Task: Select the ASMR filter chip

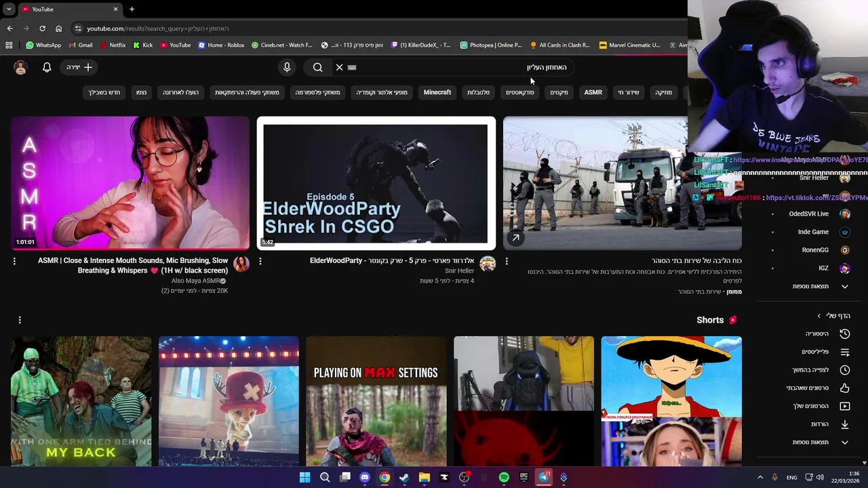Action: pos(593,92)
